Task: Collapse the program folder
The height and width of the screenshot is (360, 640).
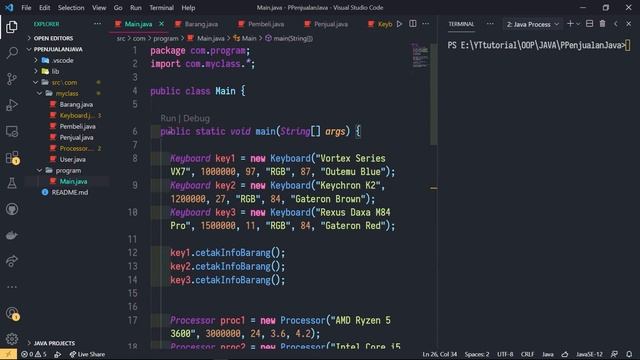Action: click(x=68, y=170)
